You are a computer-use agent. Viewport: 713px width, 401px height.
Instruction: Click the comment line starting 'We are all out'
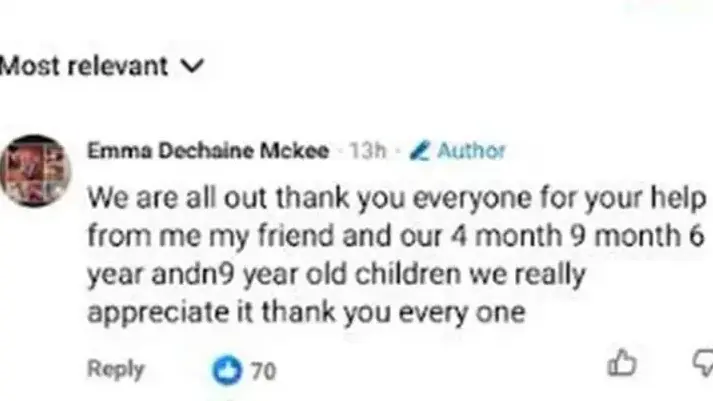coord(397,199)
